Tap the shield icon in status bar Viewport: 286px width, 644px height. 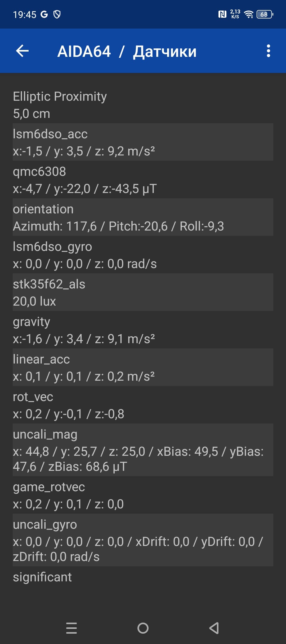pyautogui.click(x=57, y=14)
